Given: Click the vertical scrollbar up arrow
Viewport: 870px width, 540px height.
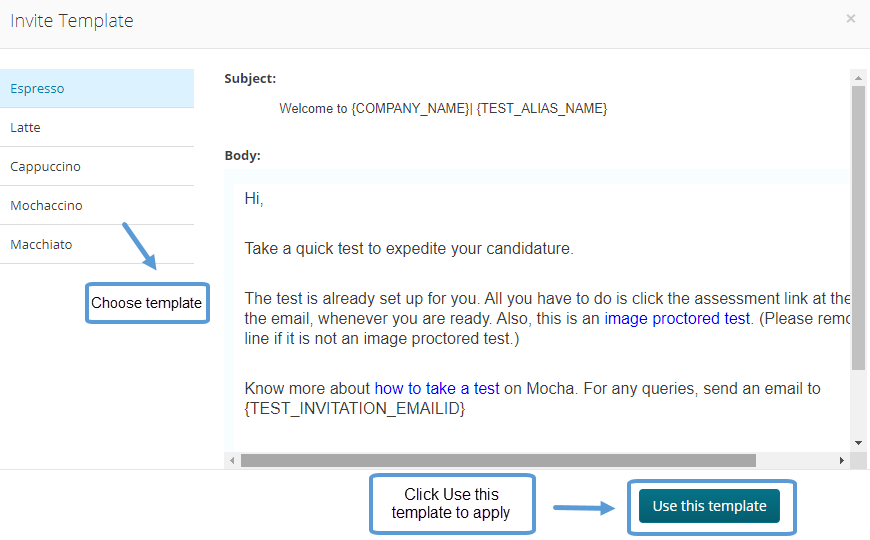Looking at the screenshot, I should click(858, 78).
